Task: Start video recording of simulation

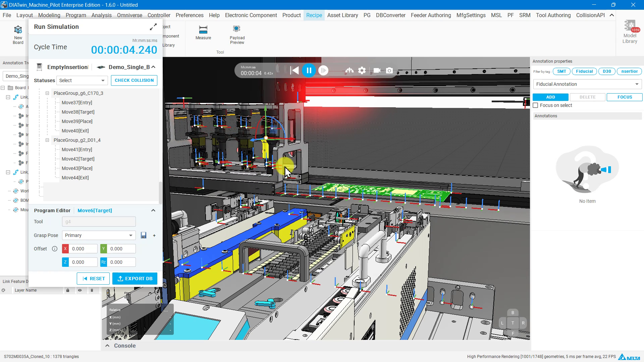Action: click(x=377, y=71)
